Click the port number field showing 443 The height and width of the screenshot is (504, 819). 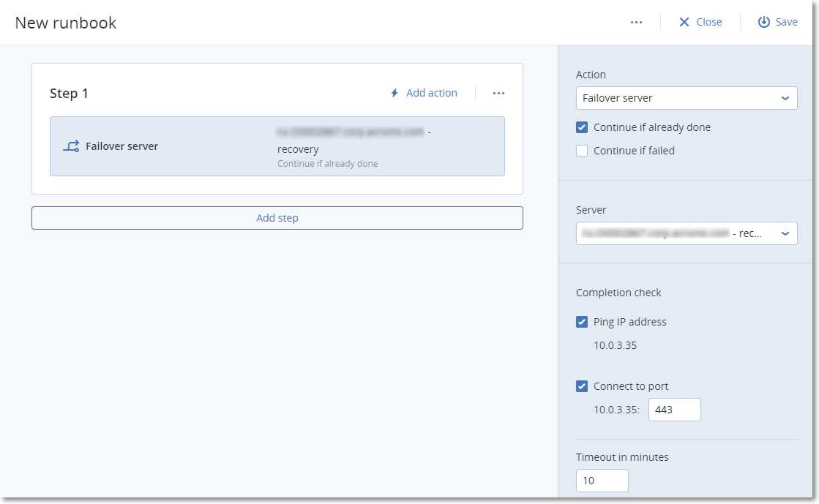tap(674, 410)
